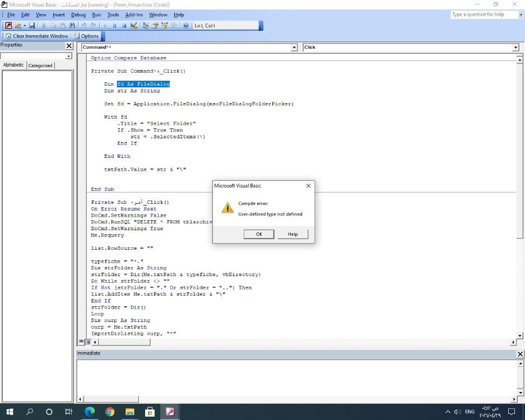Save the project with the floppy disk icon
525x420 pixels.
tap(32, 25)
